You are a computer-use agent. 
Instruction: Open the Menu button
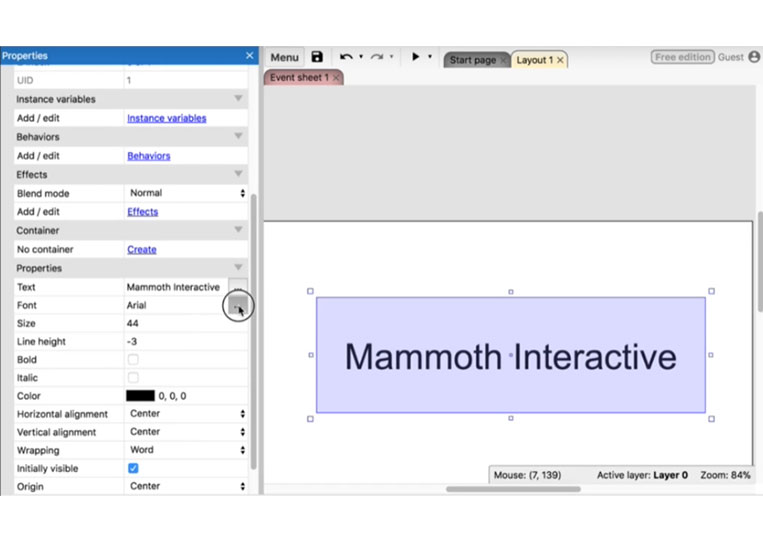284,57
